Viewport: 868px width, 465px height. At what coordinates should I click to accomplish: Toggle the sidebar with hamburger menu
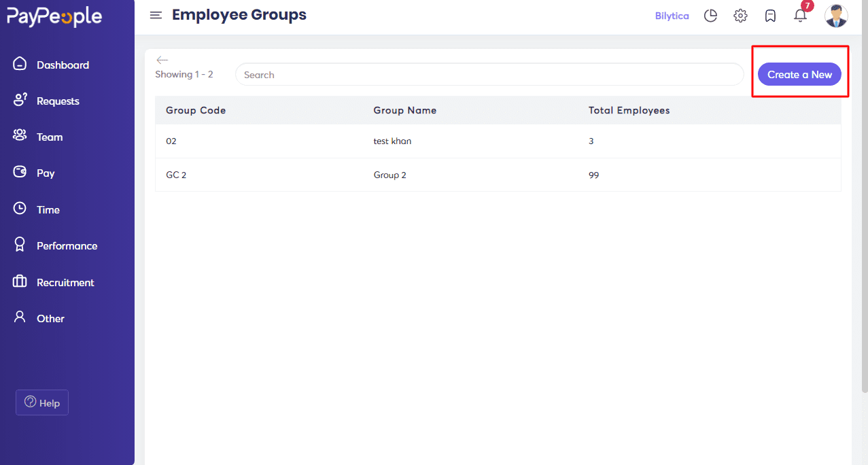coord(156,14)
